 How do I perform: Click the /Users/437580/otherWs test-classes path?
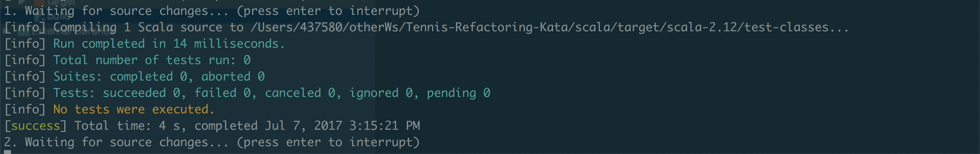tap(550, 27)
